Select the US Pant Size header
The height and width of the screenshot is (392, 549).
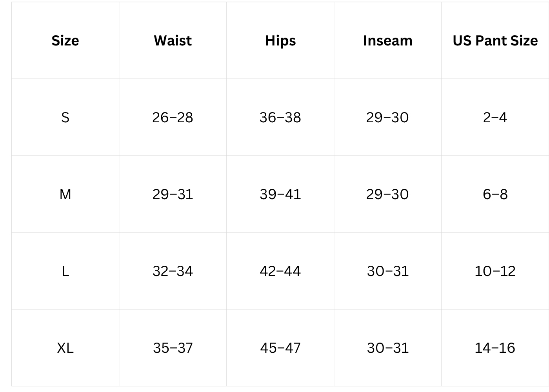495,40
